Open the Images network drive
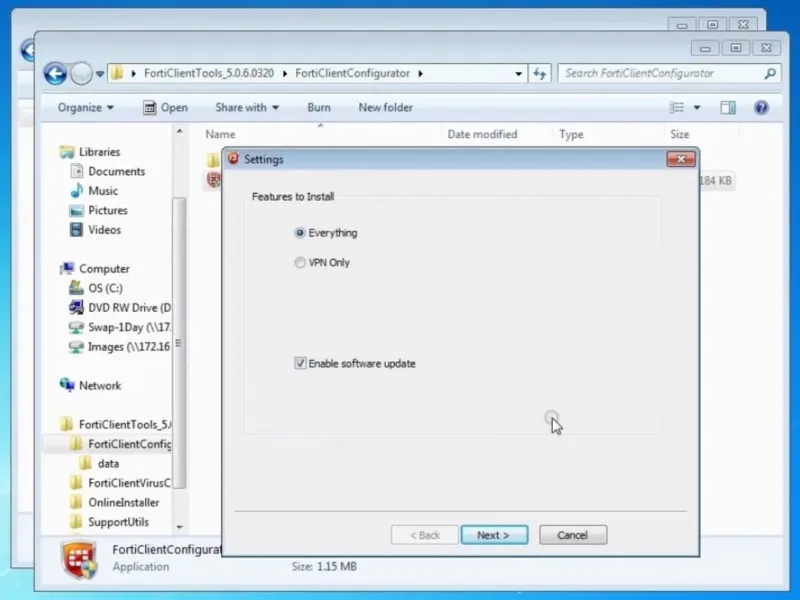Screen dimensions: 800x600 coord(129,346)
